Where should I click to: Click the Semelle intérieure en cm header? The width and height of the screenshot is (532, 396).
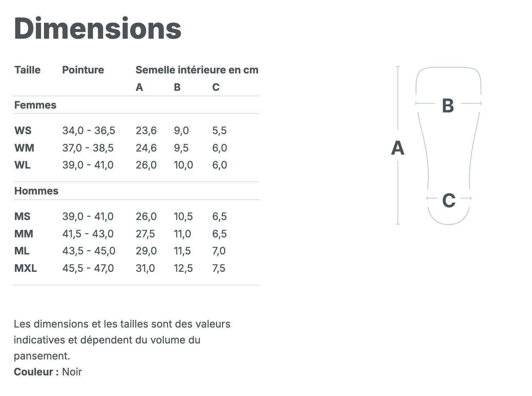(197, 70)
